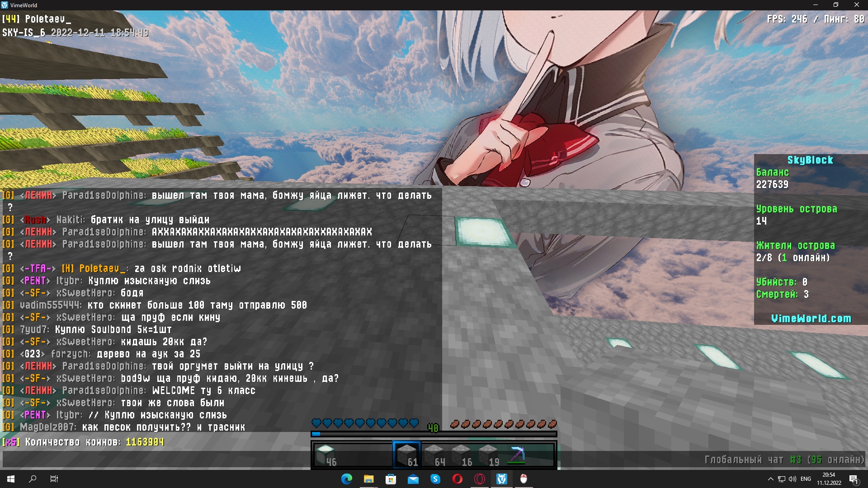Screen dimensions: 868x488
Task: Open the VimeWorld launcher taskbar icon
Action: tap(502, 479)
